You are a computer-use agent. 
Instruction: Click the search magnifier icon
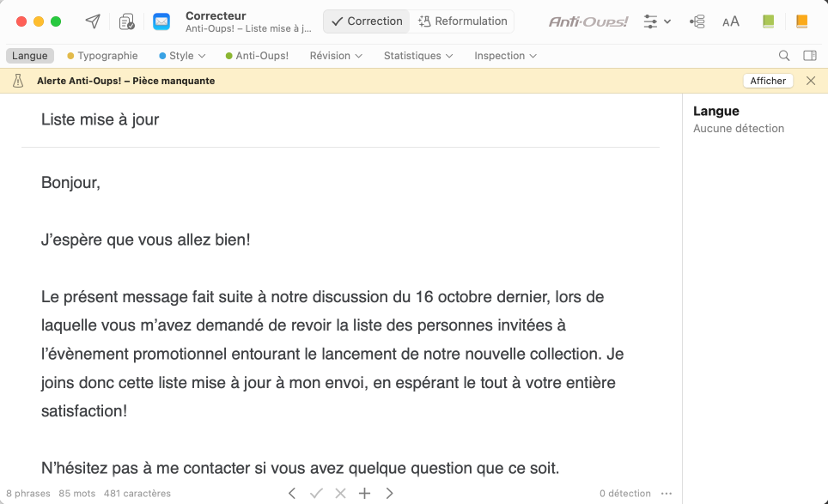tap(784, 56)
